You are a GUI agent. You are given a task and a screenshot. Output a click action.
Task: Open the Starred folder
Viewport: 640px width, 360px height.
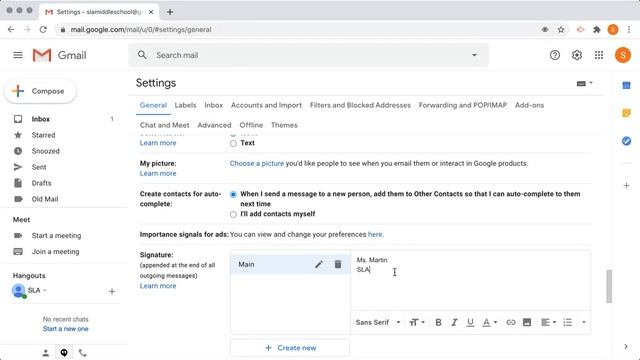click(43, 135)
